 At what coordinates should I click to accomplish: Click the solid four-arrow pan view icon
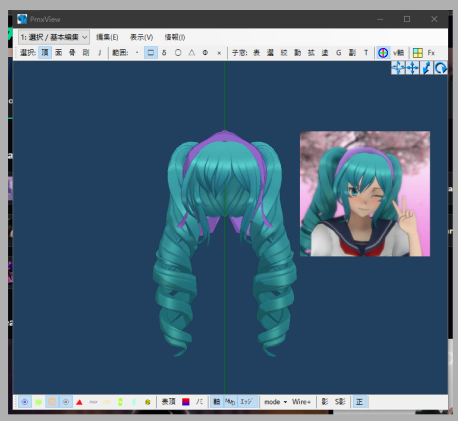[412, 68]
